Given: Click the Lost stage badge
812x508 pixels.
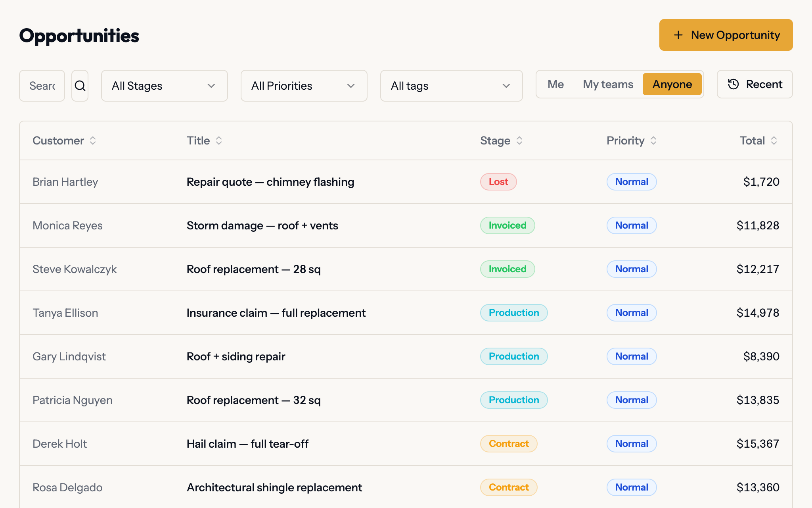Looking at the screenshot, I should 498,182.
